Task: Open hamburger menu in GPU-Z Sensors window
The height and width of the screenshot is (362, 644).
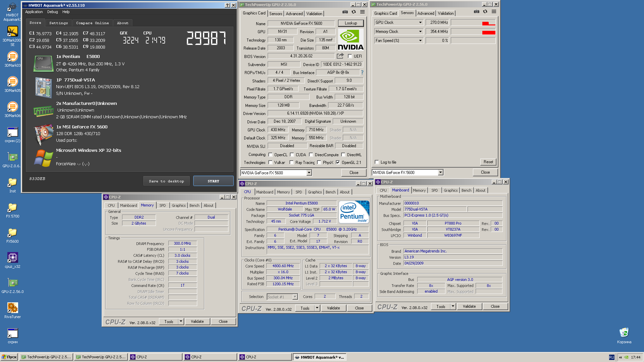Action: pos(494,11)
